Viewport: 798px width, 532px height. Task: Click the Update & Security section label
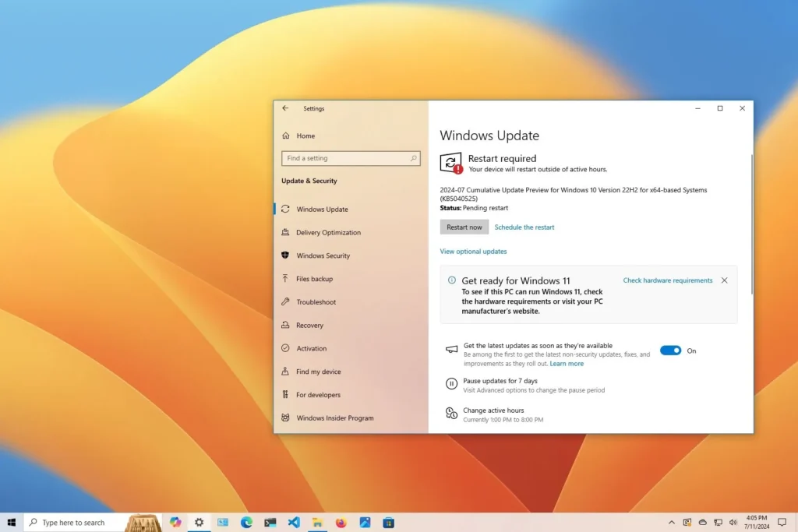309,181
